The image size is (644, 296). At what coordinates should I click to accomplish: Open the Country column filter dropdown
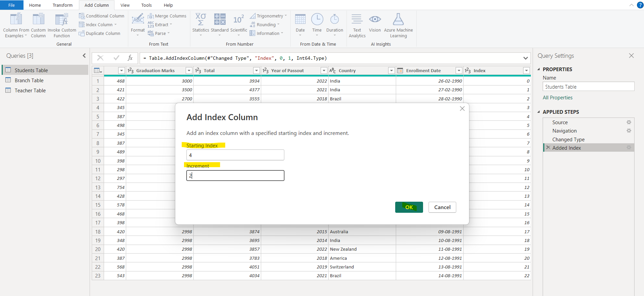tap(391, 70)
